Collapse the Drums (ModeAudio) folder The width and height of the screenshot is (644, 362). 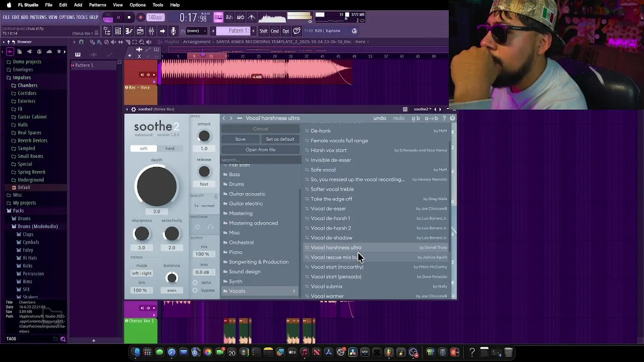[x=37, y=226]
